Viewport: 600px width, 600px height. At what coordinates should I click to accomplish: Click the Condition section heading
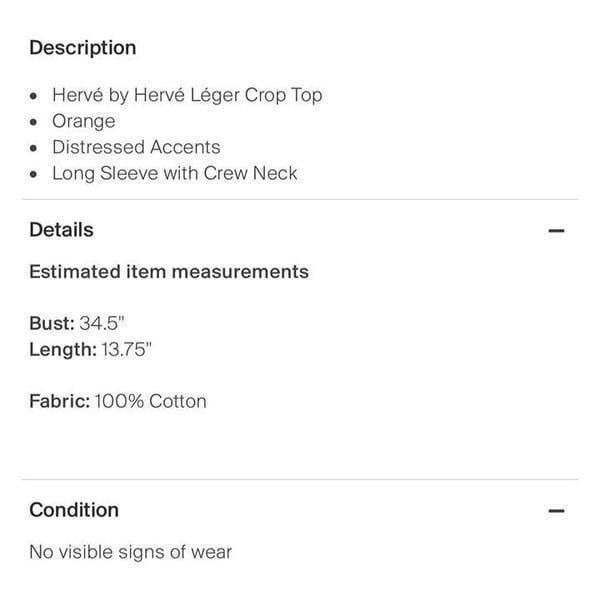pyautogui.click(x=74, y=510)
